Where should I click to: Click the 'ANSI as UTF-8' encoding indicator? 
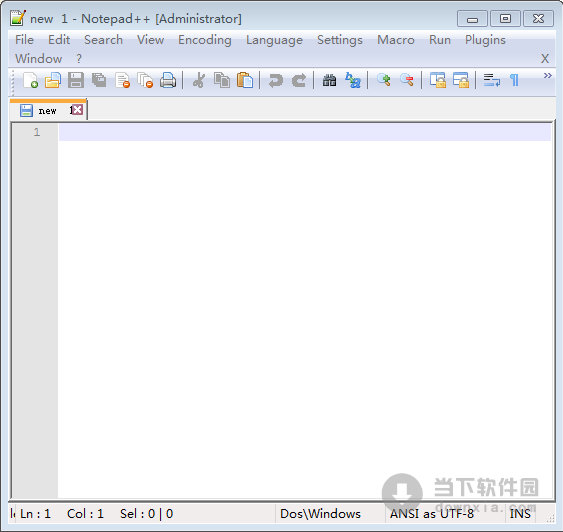(432, 514)
